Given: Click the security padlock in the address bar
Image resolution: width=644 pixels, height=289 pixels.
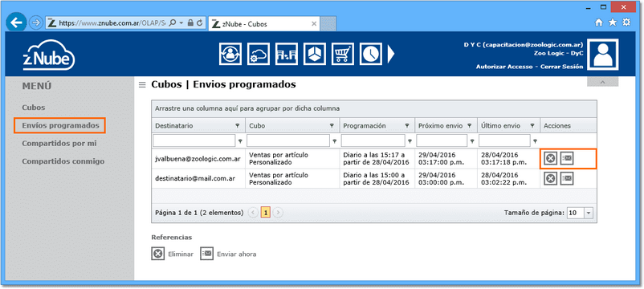Looking at the screenshot, I should point(190,23).
